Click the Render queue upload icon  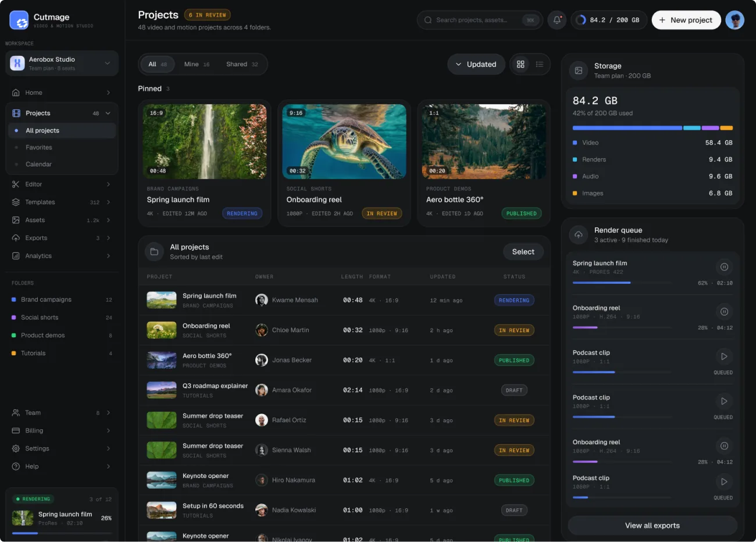click(x=578, y=234)
